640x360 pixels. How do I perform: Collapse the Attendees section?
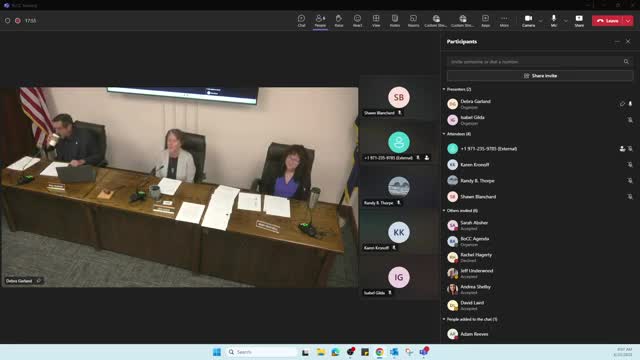[x=444, y=133]
